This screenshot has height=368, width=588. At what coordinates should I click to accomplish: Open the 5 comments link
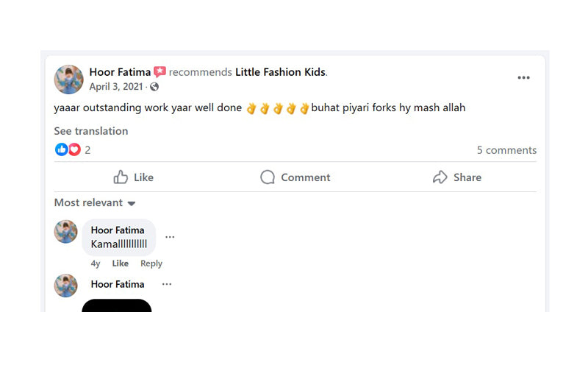506,150
